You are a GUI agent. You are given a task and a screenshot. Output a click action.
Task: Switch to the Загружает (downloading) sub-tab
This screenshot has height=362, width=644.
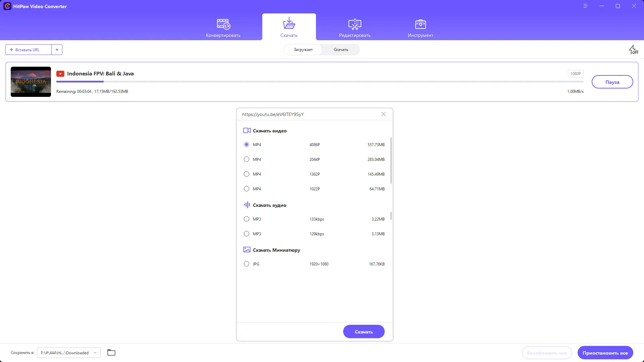[x=303, y=50]
